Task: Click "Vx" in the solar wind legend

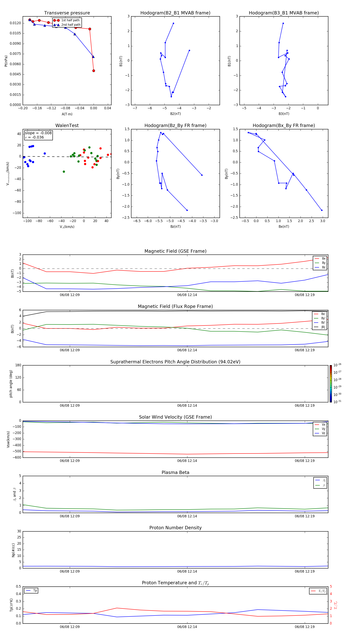Action: click(x=320, y=424)
